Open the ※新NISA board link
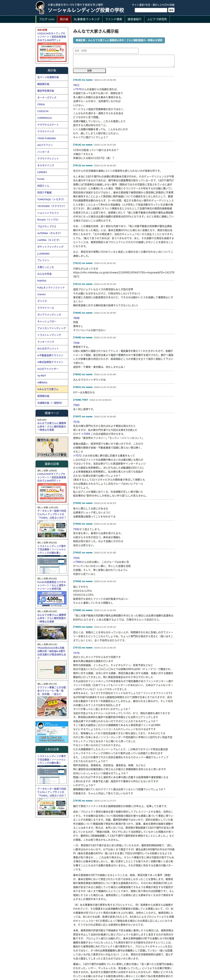The image size is (210, 980). click(52, 383)
